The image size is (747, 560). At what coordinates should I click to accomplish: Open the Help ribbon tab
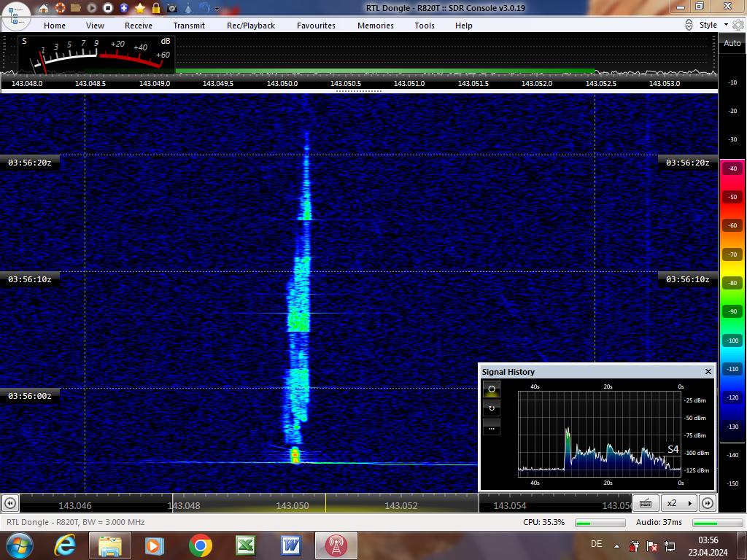coord(464,26)
